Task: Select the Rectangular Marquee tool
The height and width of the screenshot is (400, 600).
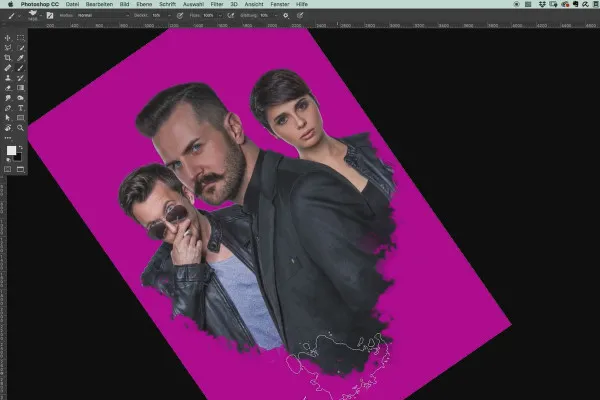Action: (20, 38)
